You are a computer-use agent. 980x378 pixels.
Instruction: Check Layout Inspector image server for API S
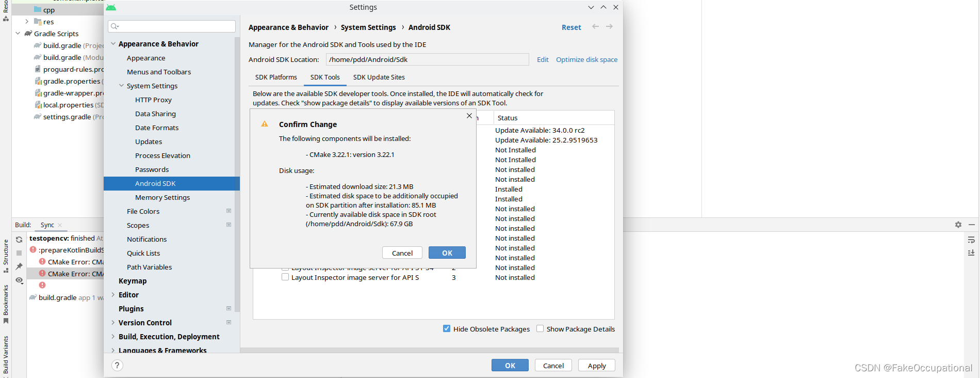click(285, 277)
